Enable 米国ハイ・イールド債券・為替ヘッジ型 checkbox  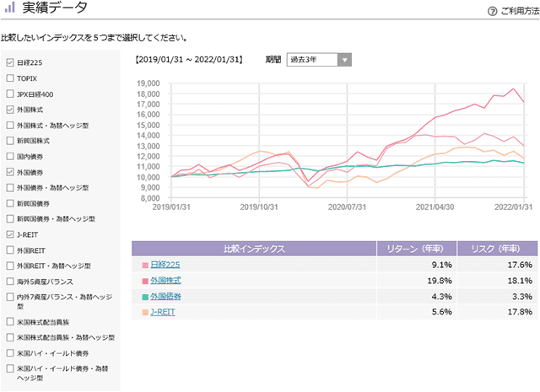tap(10, 368)
